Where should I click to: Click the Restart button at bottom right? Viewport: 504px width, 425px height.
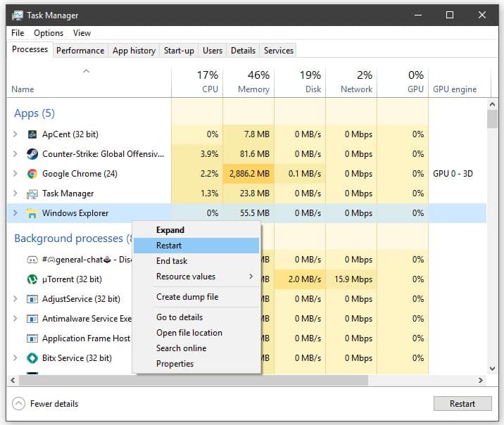point(462,403)
